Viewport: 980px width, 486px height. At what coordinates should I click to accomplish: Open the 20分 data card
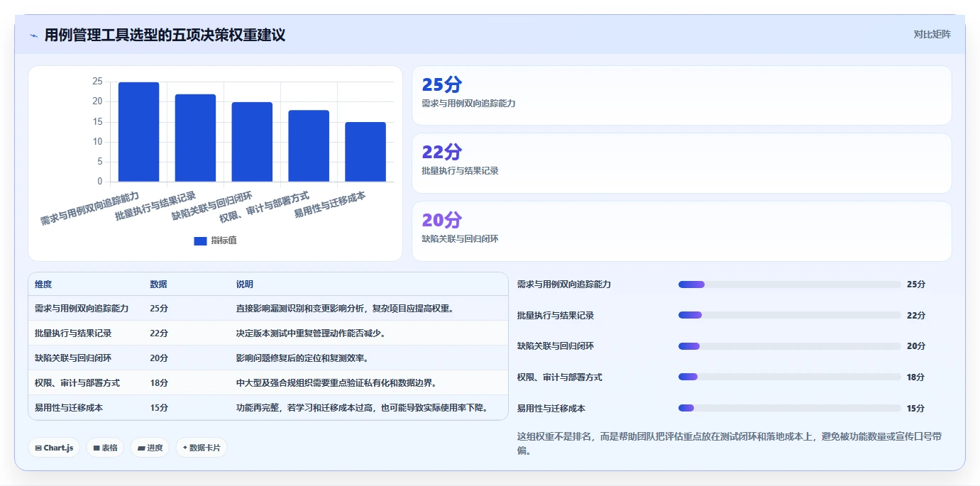(681, 231)
